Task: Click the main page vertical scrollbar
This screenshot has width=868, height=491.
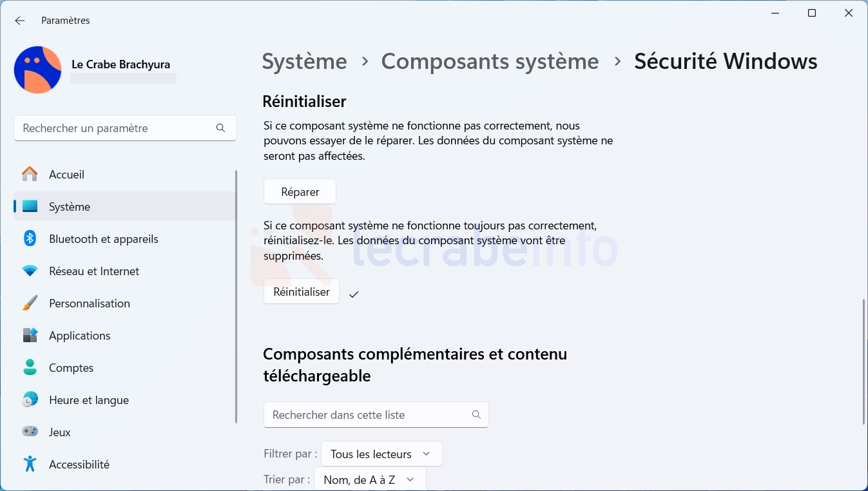Action: [x=863, y=361]
